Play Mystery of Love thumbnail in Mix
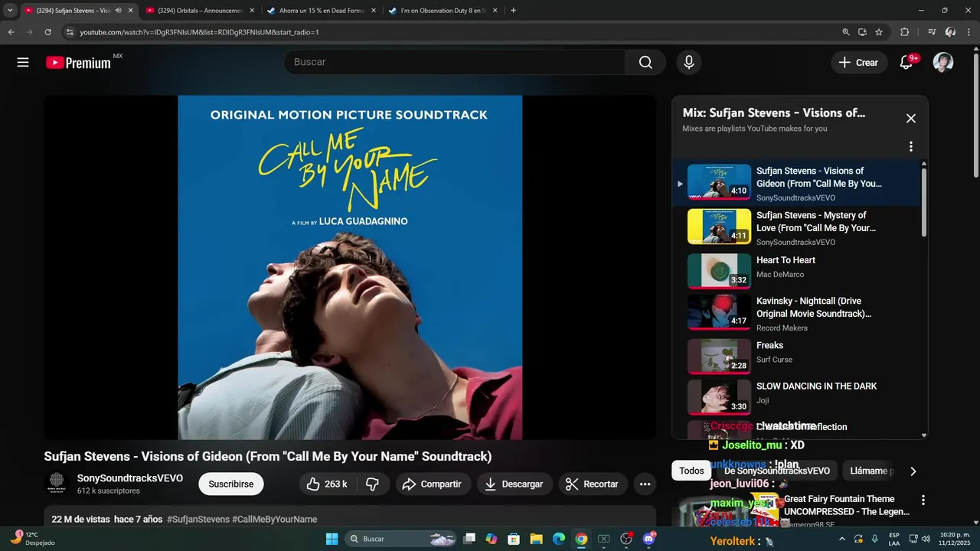Screen dimensions: 980x551 coord(719,226)
